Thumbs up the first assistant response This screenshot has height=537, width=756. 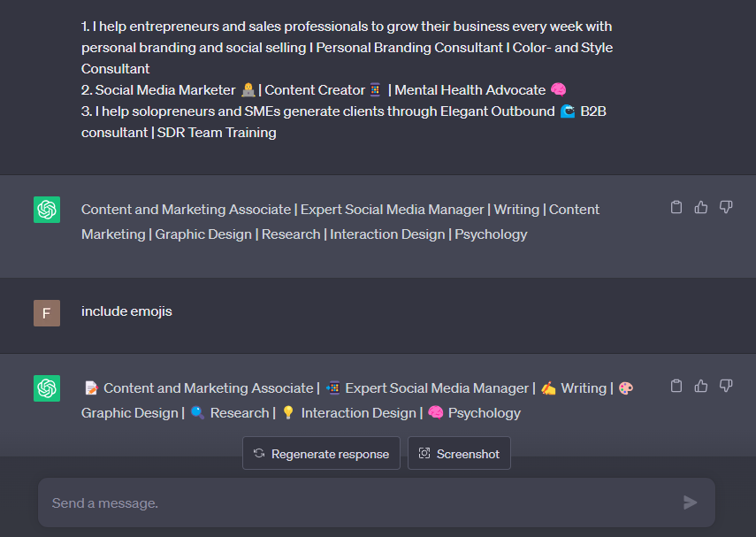pyautogui.click(x=701, y=207)
